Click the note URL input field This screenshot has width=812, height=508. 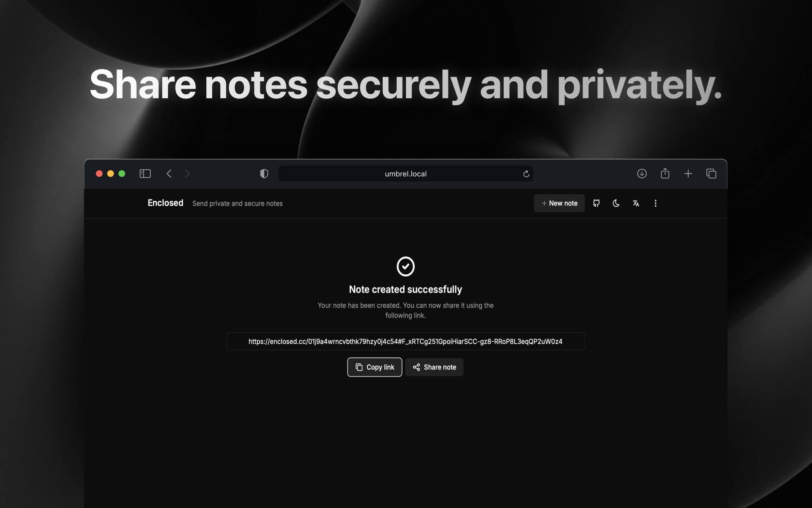[406, 341]
